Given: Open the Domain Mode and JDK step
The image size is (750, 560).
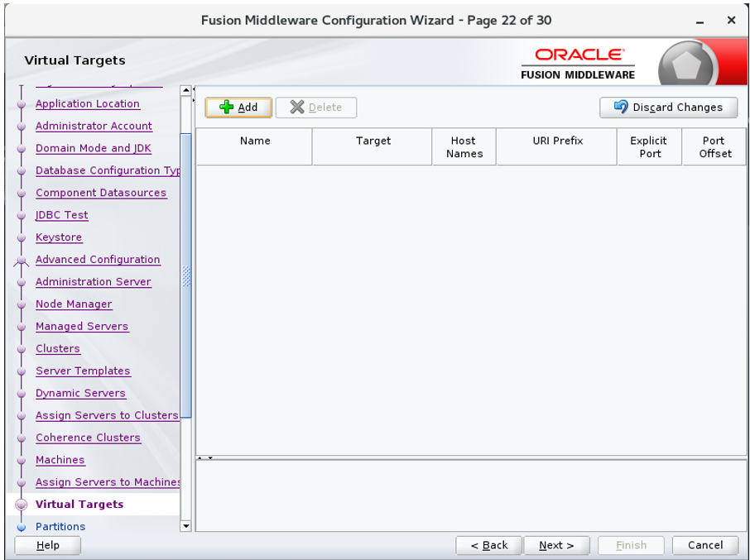Looking at the screenshot, I should click(x=94, y=148).
